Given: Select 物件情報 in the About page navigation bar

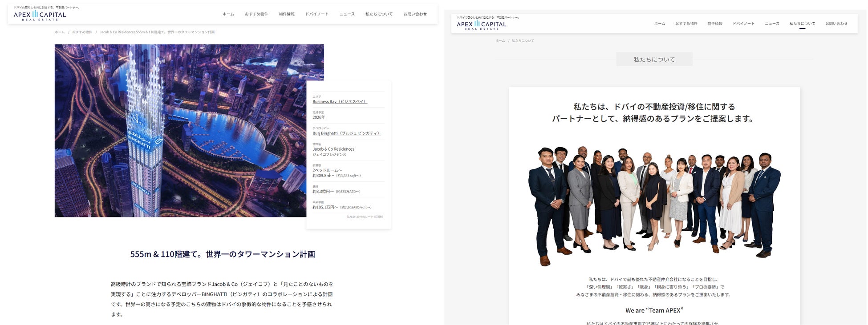Looking at the screenshot, I should (x=715, y=24).
